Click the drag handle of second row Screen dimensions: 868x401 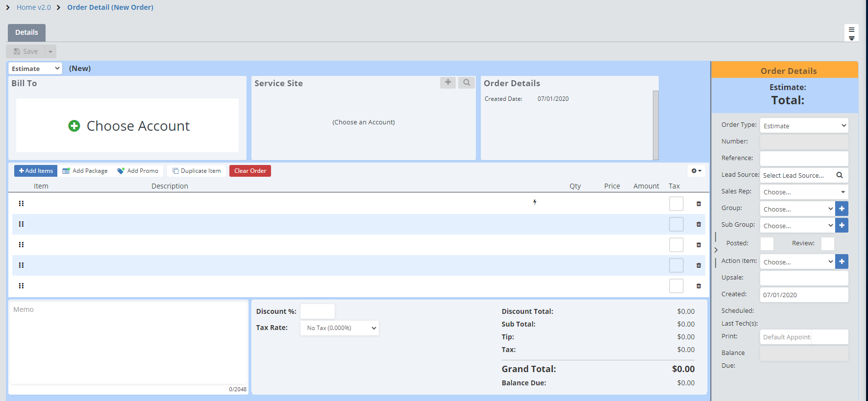(x=21, y=224)
